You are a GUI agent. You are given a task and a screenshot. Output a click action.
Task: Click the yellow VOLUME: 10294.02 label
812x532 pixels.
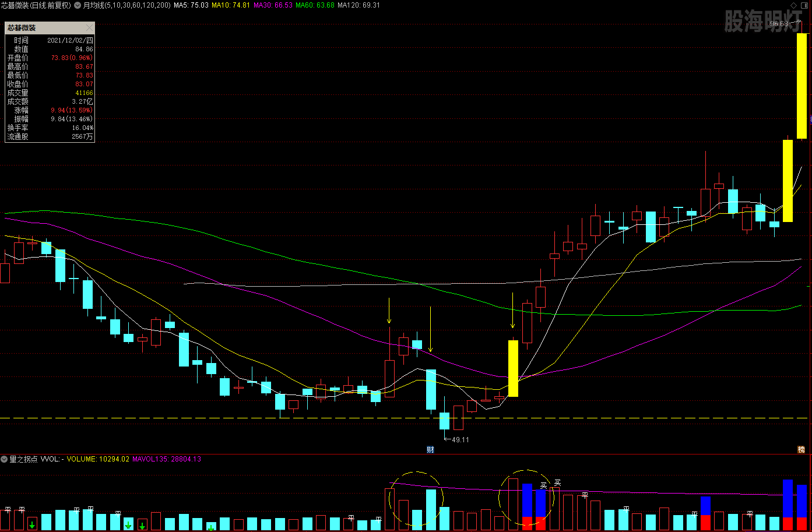click(x=98, y=459)
